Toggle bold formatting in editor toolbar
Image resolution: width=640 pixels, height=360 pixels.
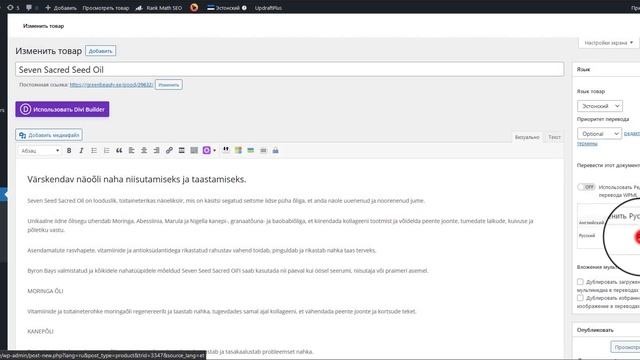69,151
